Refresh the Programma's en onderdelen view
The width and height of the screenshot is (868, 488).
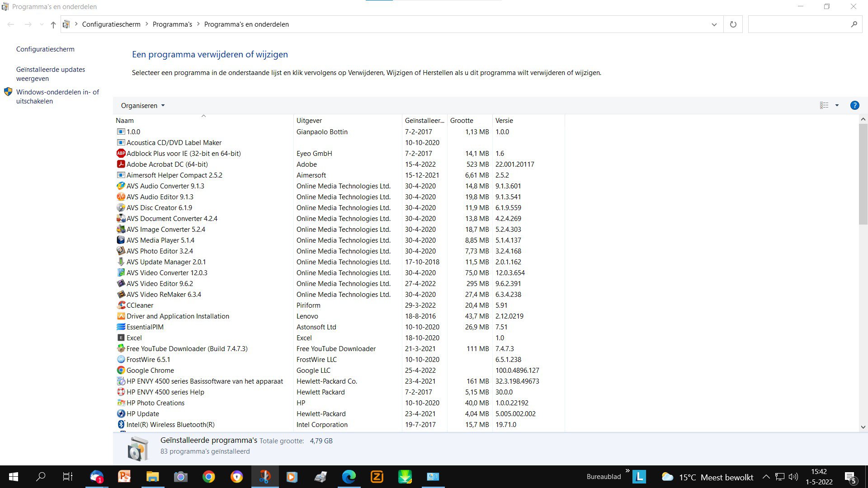click(733, 24)
